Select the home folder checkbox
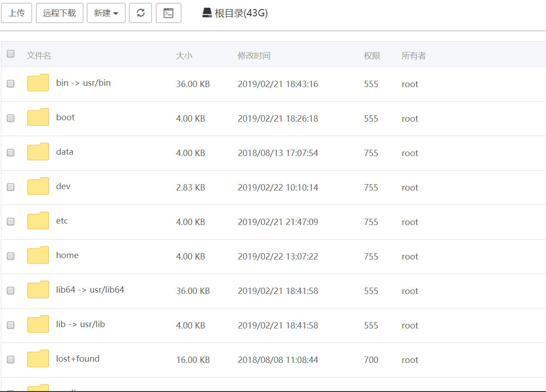546x392 pixels. coord(11,256)
